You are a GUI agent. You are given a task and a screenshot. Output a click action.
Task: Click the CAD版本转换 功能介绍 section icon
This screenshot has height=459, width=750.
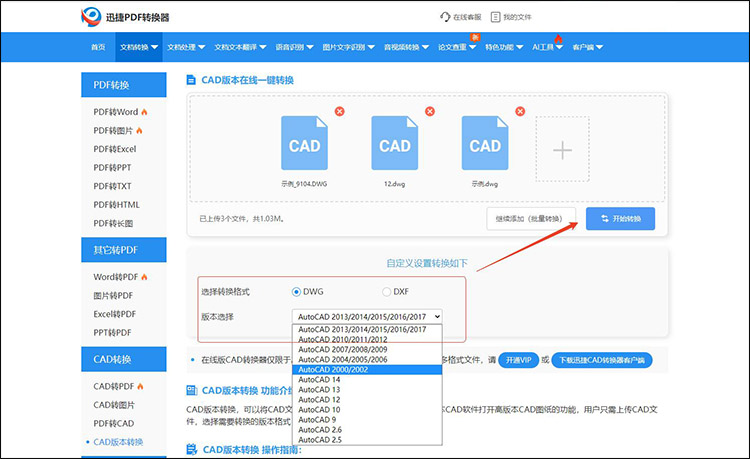[x=191, y=391]
